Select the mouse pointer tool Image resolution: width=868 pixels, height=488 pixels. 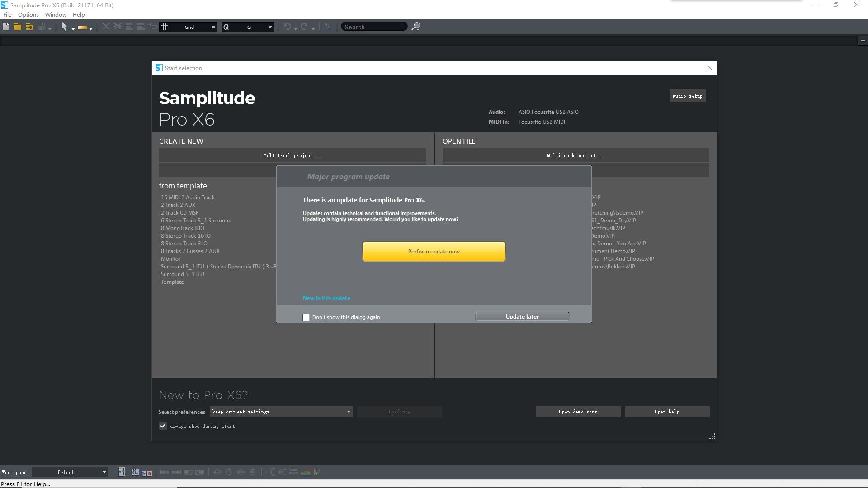click(64, 27)
